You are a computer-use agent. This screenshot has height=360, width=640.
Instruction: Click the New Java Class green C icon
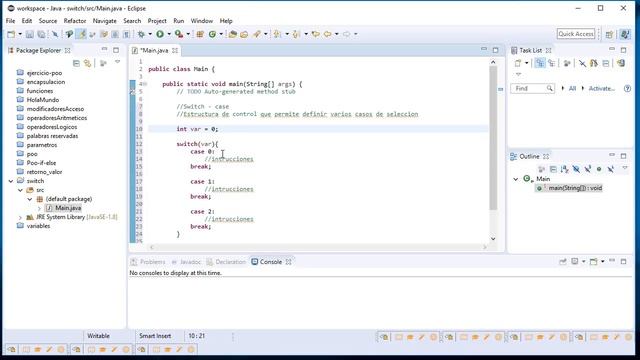(x=212, y=34)
